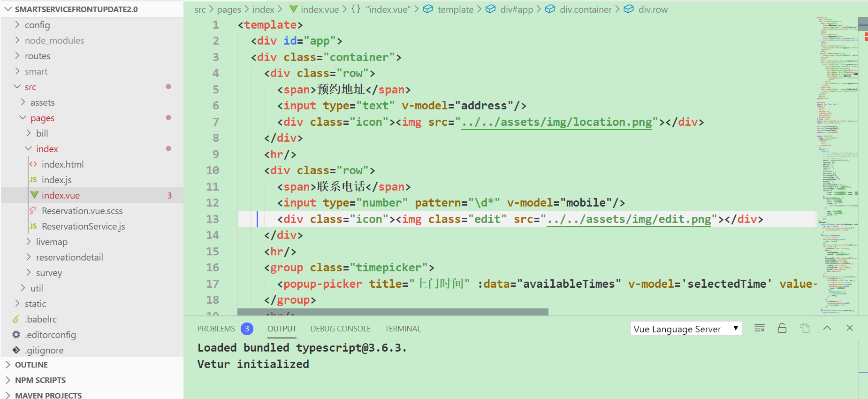Click the v-model="address" input line
This screenshot has width=868, height=399.
[x=402, y=106]
